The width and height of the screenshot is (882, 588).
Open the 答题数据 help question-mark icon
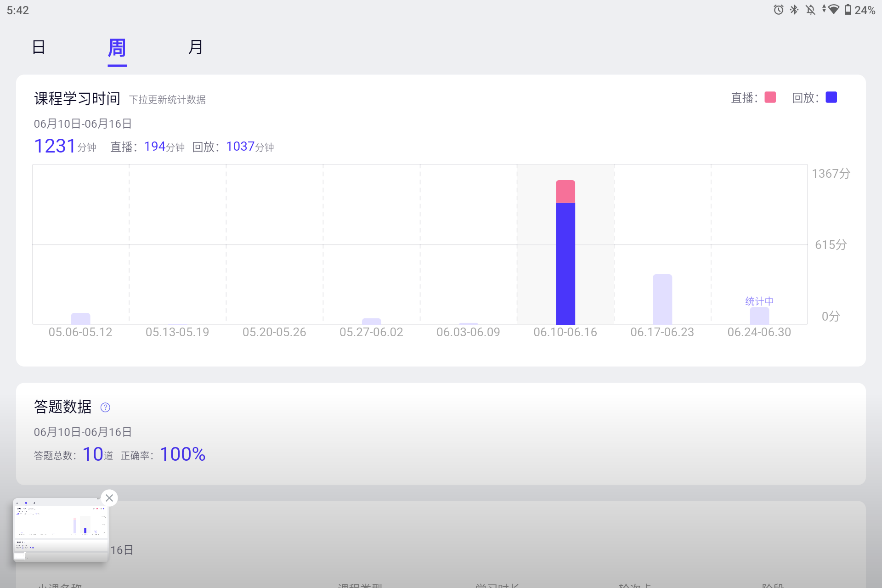click(105, 407)
